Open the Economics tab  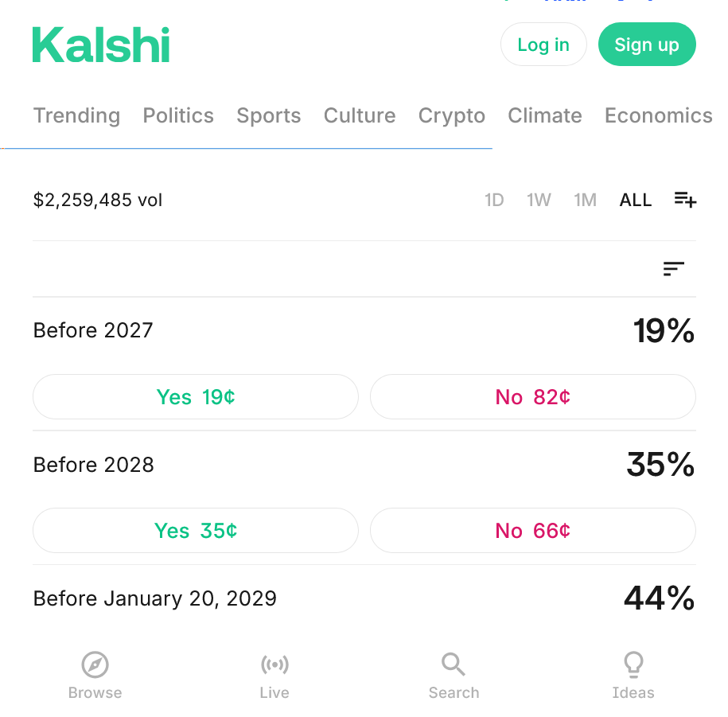tap(658, 115)
